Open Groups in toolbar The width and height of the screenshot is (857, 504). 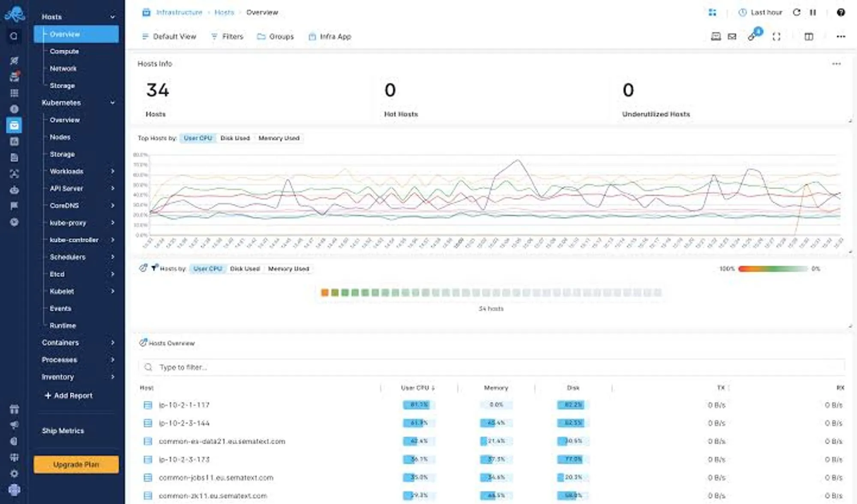coord(276,37)
